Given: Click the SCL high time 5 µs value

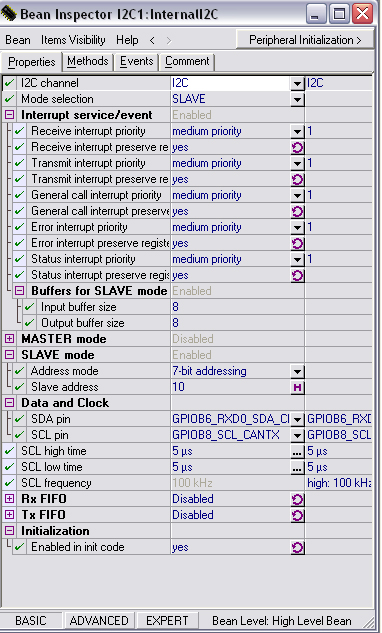Looking at the screenshot, I should [x=231, y=451].
